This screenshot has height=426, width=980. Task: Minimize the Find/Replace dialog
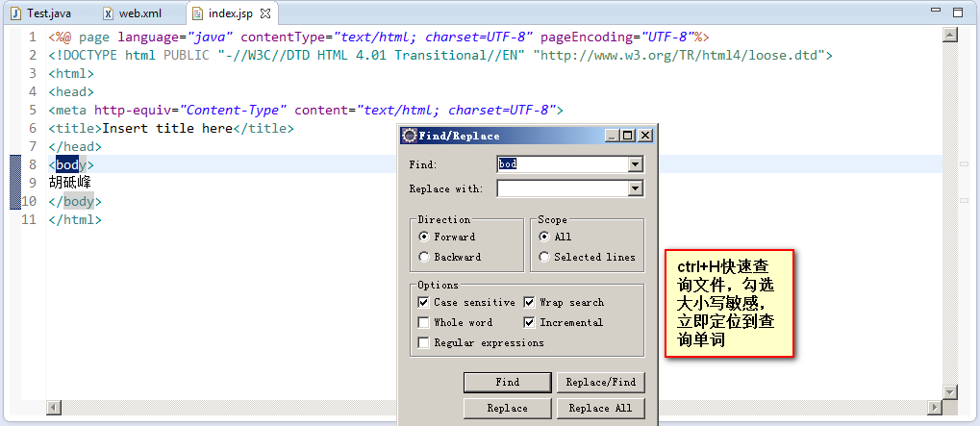point(613,136)
